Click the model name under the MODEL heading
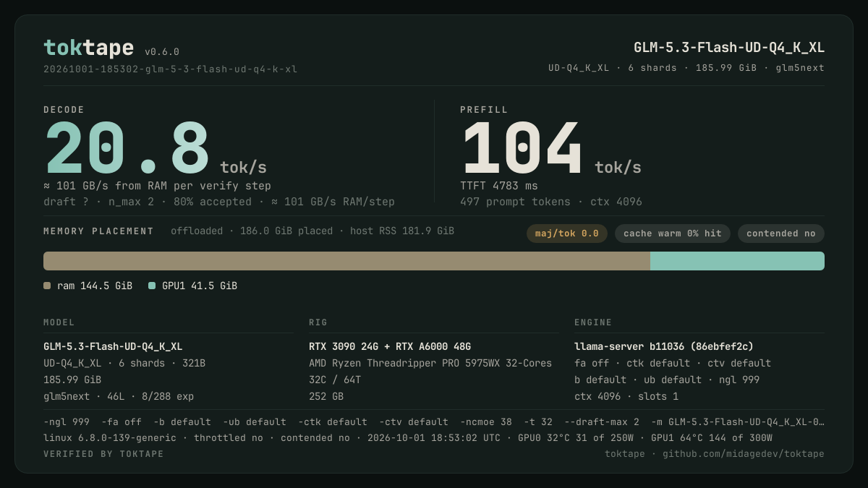This screenshot has width=868, height=488. [113, 346]
